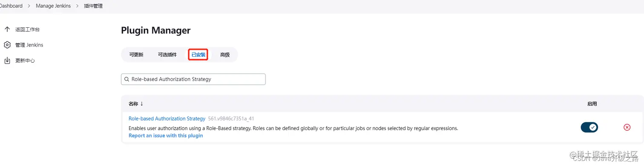This screenshot has height=165, width=644.
Task: Open the Role-based Authorization Strategy plugin link
Action: click(167, 119)
